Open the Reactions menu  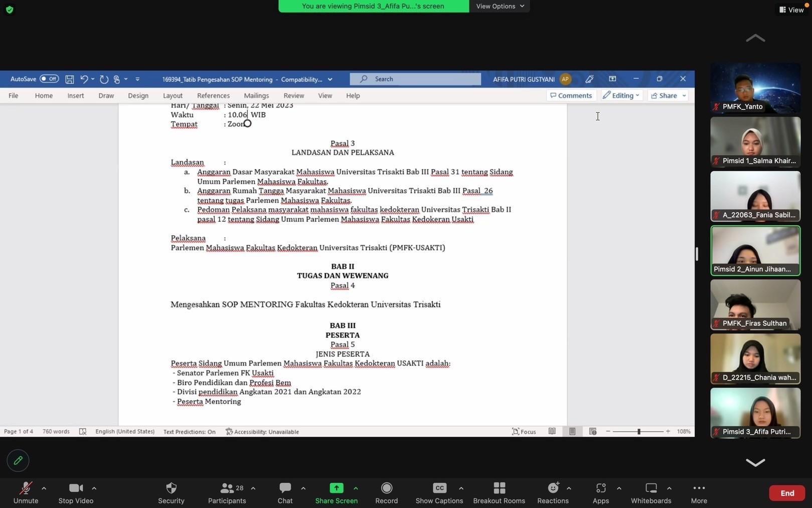pos(553,493)
